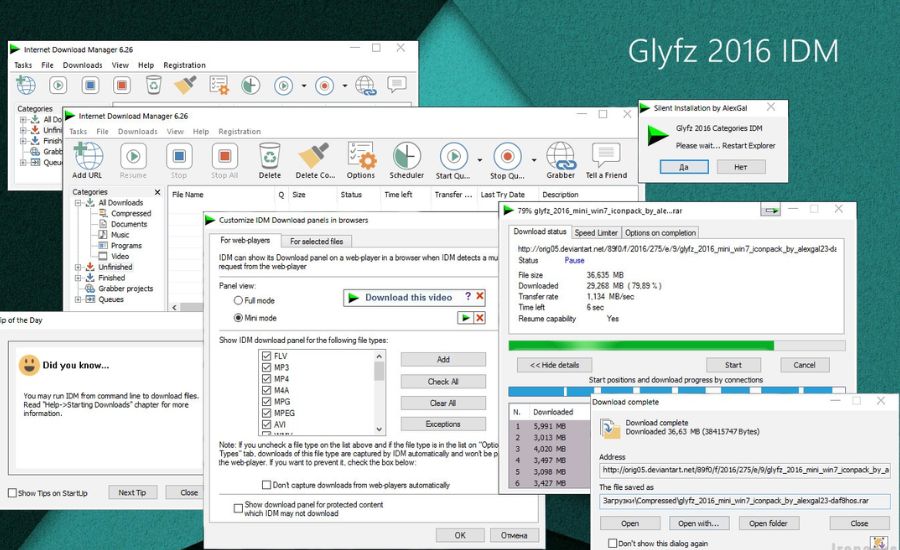This screenshot has width=900, height=550.
Task: Open Stop Queue dropdown arrow in front window
Action: point(534,160)
